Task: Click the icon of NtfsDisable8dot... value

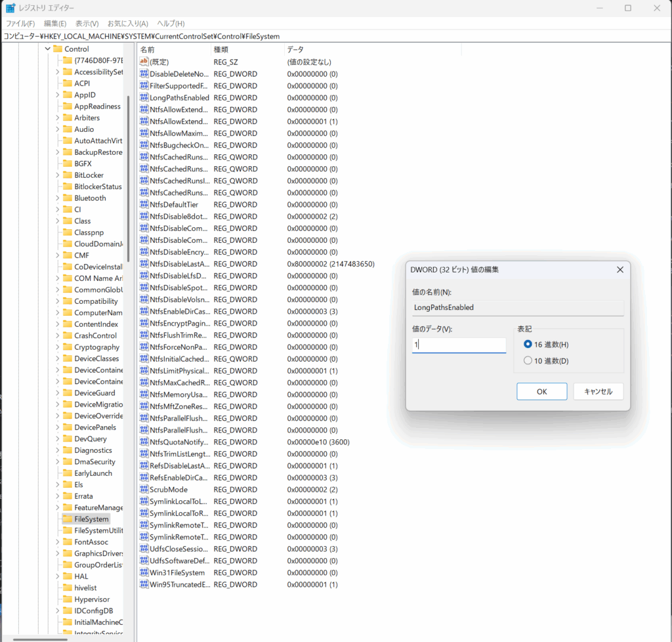Action: 144,216
